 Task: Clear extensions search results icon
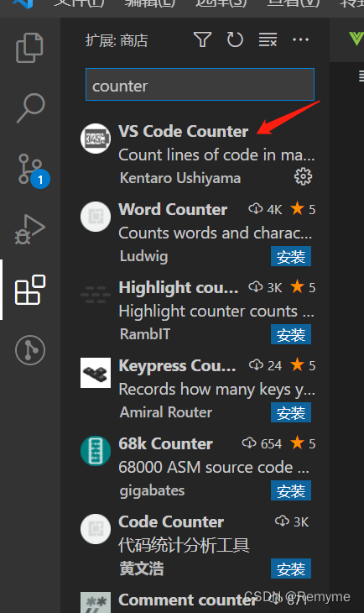268,39
